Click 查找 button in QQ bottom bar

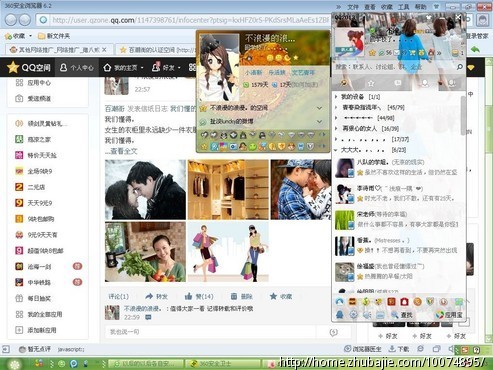pyautogui.click(x=402, y=314)
